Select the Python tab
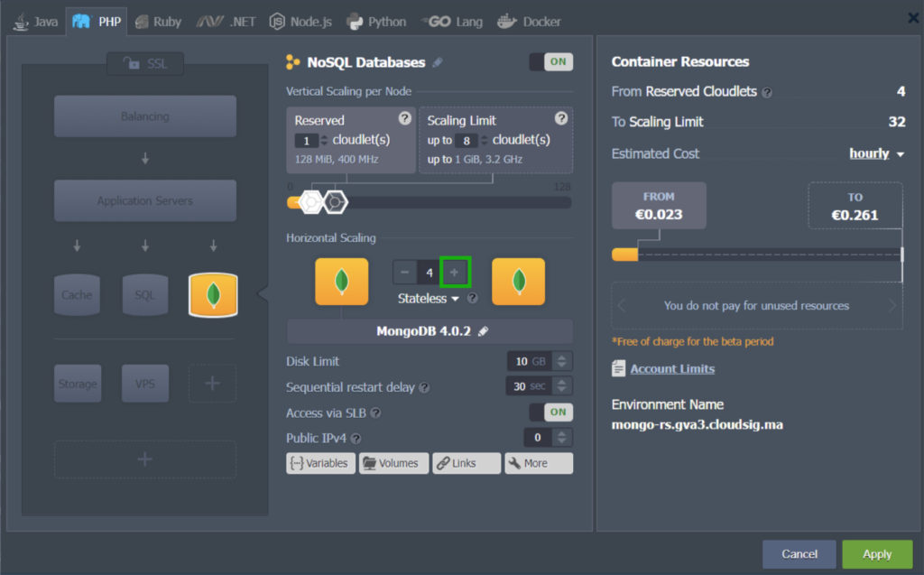This screenshot has width=924, height=575. (x=376, y=22)
